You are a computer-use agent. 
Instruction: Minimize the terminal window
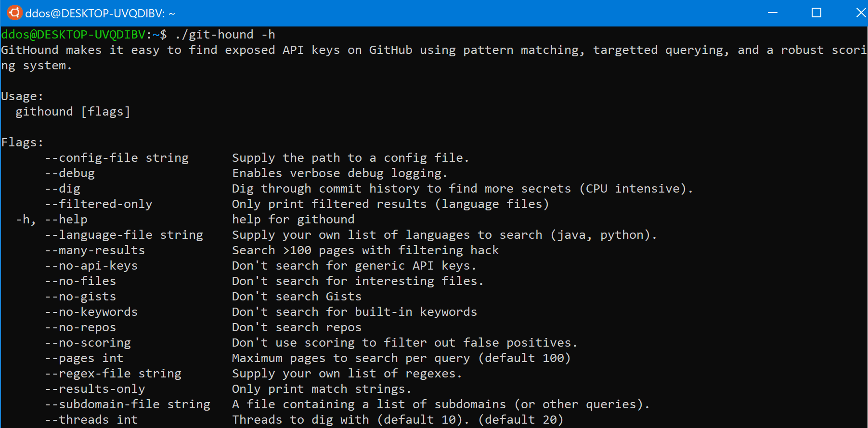773,13
